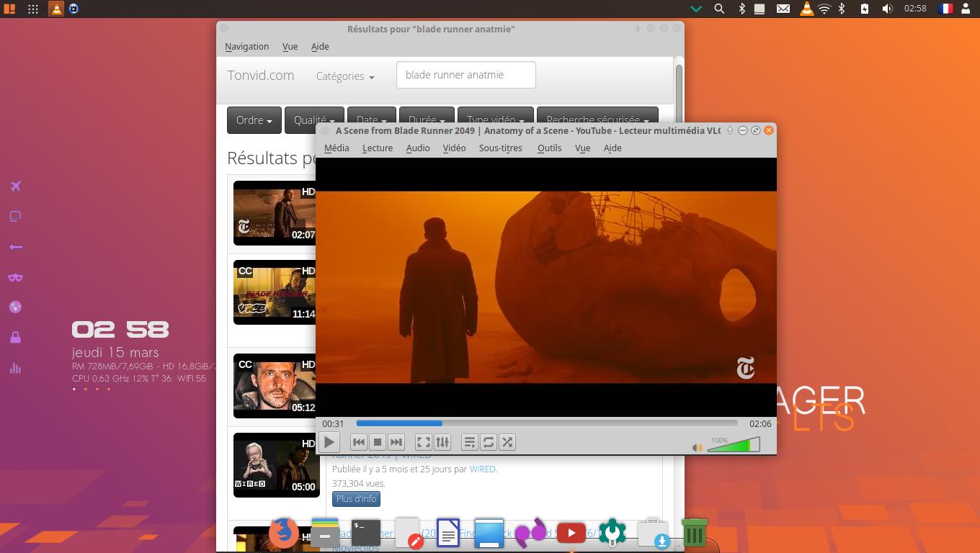The image size is (980, 553).
Task: Open the 05:00 WIRED video thumbnail
Action: (x=276, y=465)
